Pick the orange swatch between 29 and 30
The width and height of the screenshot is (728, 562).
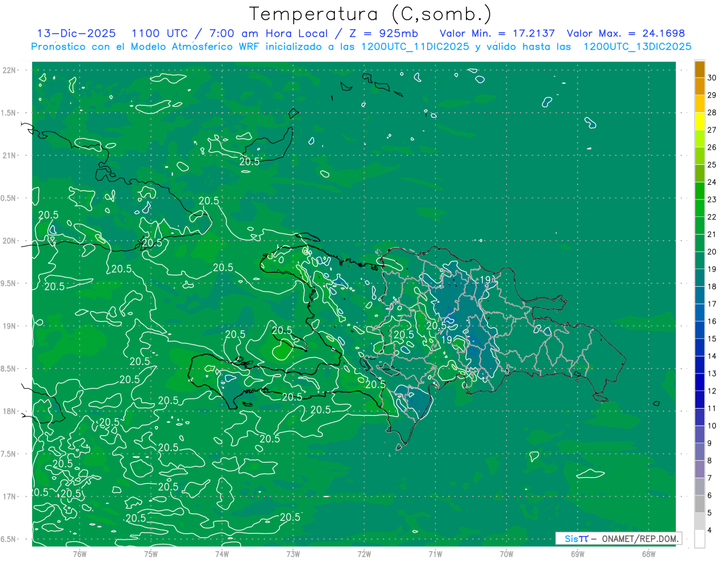[699, 87]
